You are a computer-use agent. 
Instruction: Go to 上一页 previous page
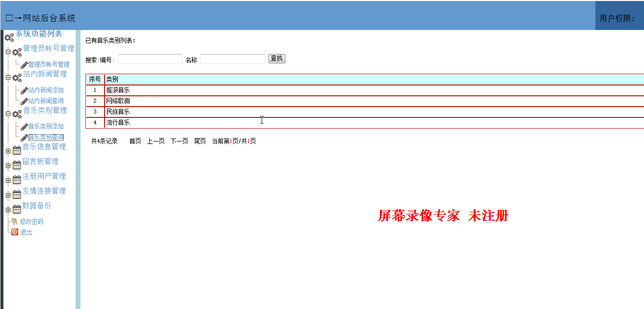tap(156, 141)
